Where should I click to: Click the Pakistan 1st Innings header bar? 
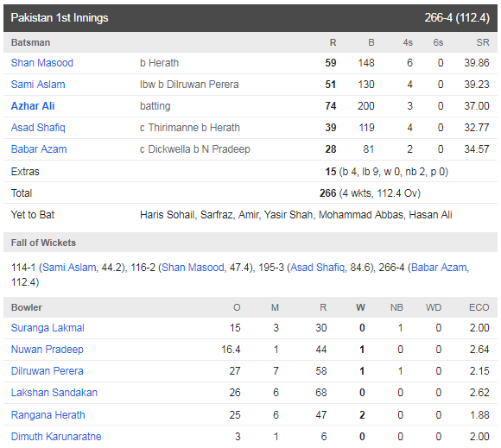tap(250, 18)
